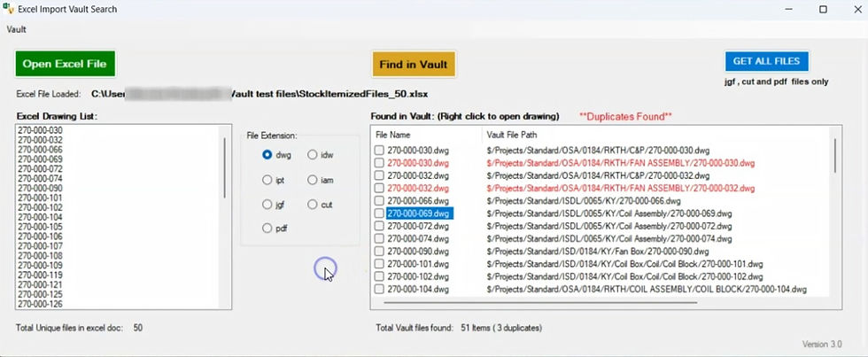This screenshot has width=868, height=357.
Task: Click the vault path ending Coil Assembly/270-000-072.dwg
Action: (609, 226)
